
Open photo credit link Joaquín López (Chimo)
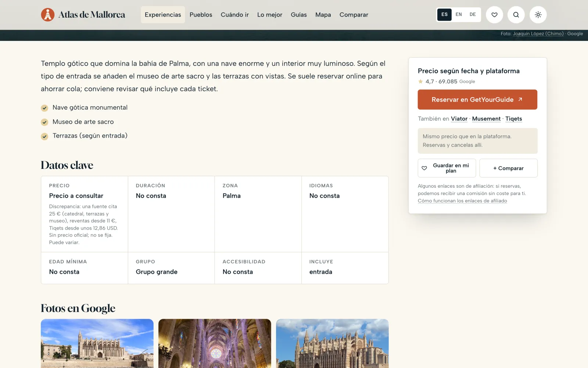click(x=538, y=34)
